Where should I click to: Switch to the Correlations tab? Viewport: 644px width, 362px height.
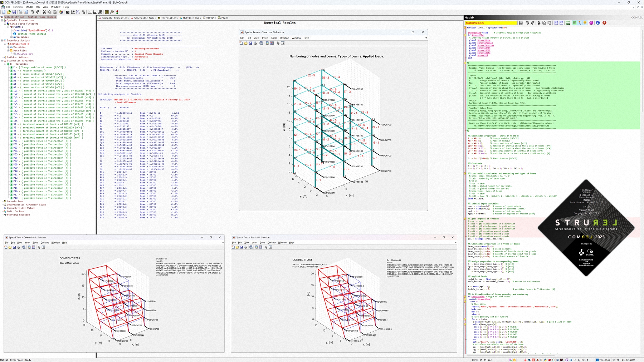point(168,18)
